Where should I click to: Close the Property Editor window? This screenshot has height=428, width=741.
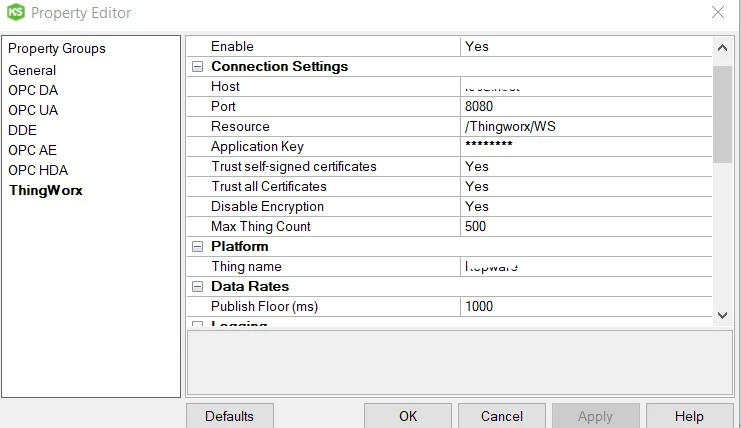point(718,12)
